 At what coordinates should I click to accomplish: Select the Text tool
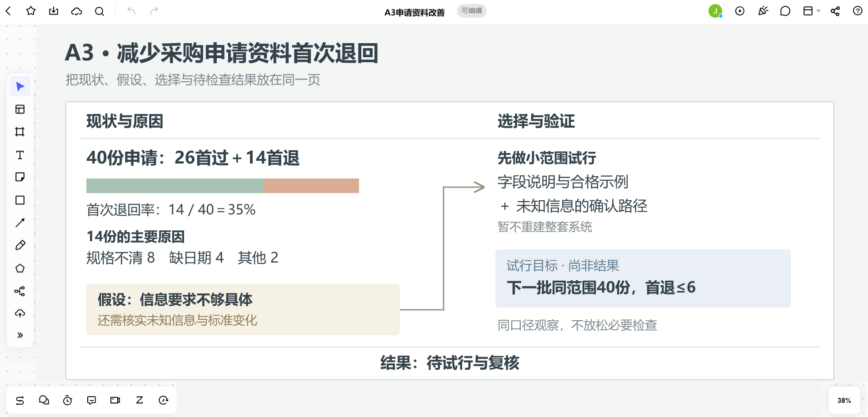[x=20, y=155]
